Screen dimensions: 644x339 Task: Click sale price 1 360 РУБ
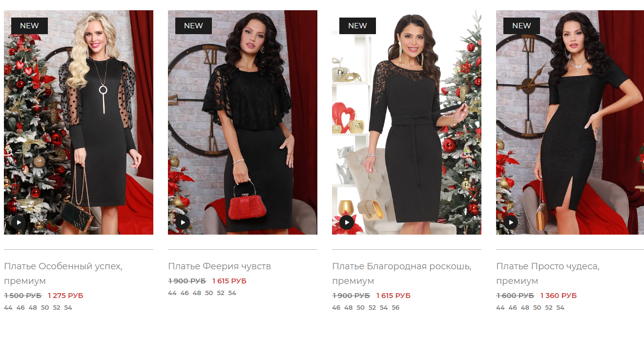pyautogui.click(x=559, y=296)
